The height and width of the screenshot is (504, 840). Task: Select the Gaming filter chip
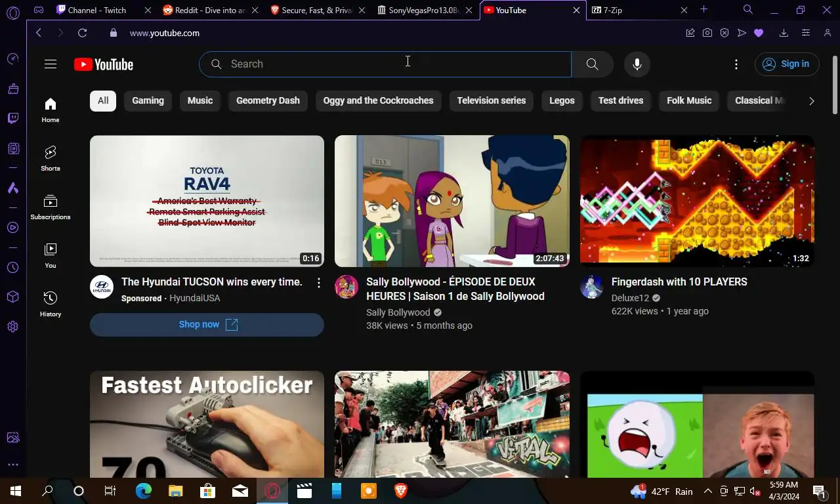148,100
